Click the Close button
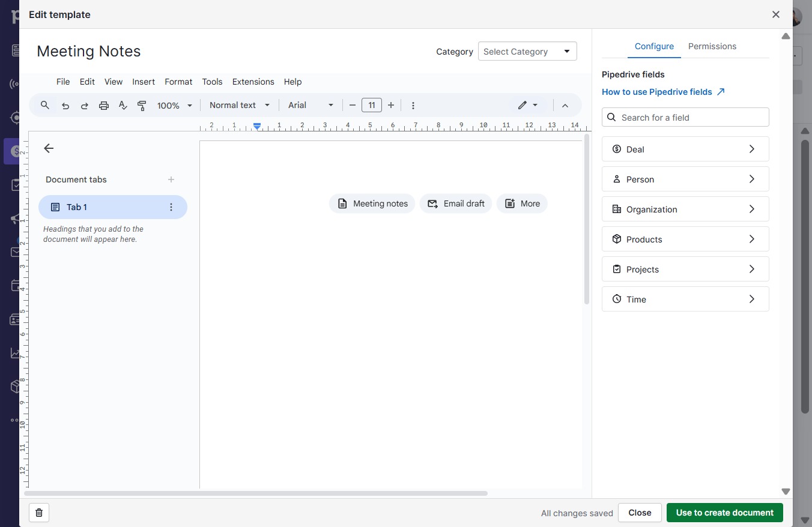The image size is (812, 527). (x=640, y=513)
